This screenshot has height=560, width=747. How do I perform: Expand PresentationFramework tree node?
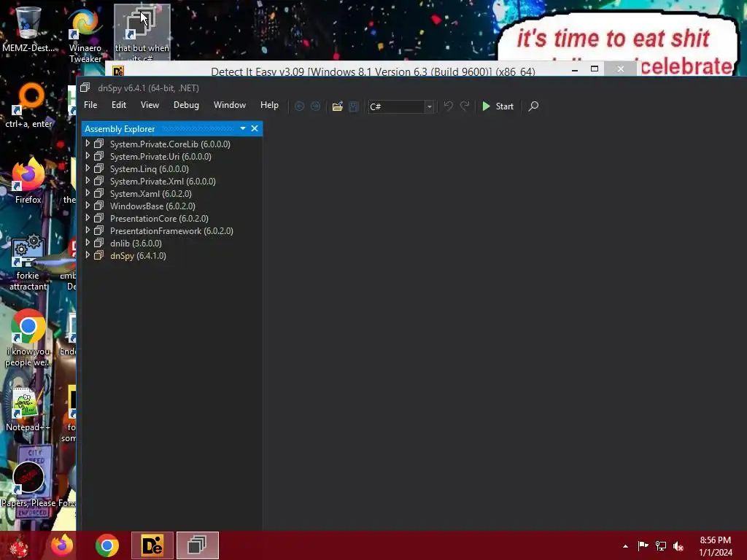tap(88, 230)
